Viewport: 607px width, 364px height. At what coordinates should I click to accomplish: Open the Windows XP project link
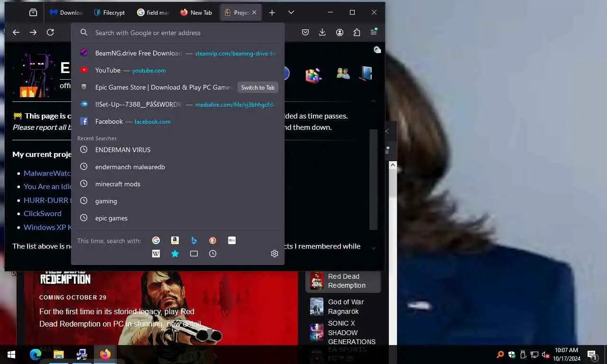[47, 227]
